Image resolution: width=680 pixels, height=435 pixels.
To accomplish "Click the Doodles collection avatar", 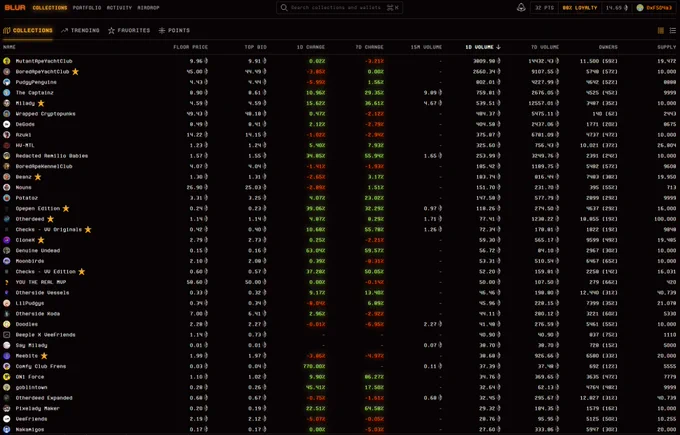I will [7, 324].
